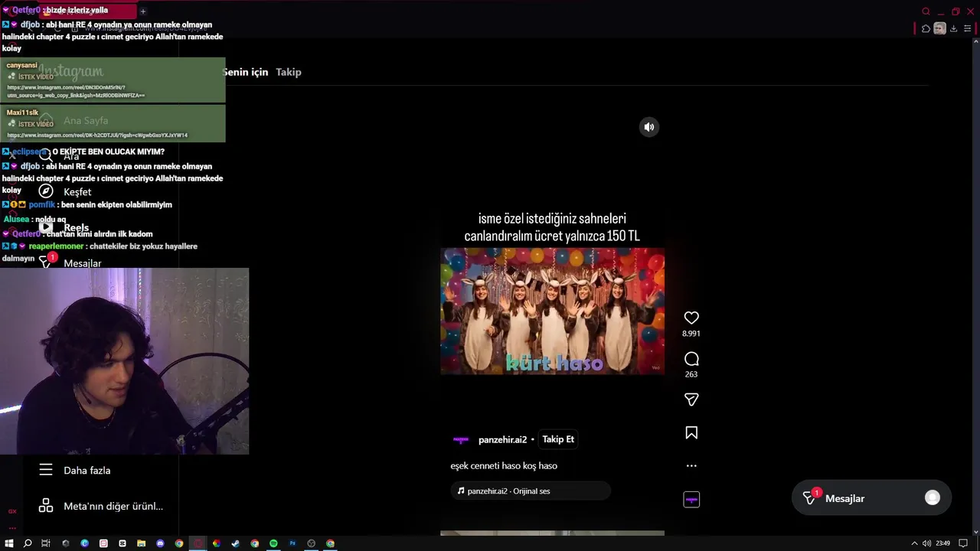This screenshot has height=551, width=980.
Task: Save the reel with the bookmark icon
Action: (x=691, y=433)
